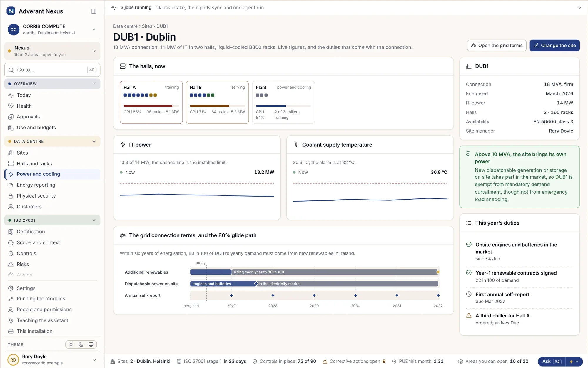
Task: Expand the CORRIB COMPUTE organisation switcher
Action: 52,29
